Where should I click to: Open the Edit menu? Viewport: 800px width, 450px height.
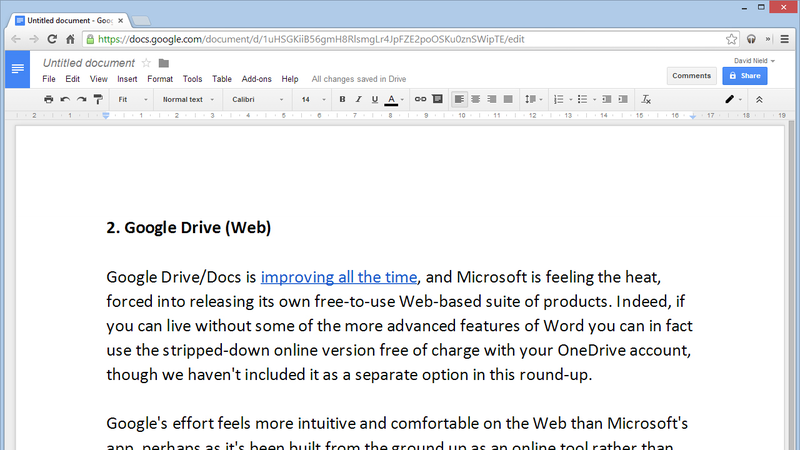(72, 79)
